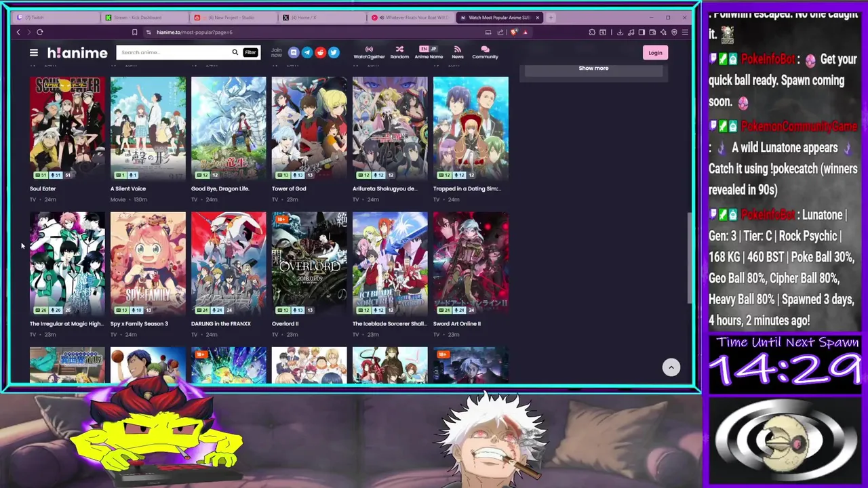Switch to the New Project - Studio tab
868x488 pixels.
(x=235, y=18)
